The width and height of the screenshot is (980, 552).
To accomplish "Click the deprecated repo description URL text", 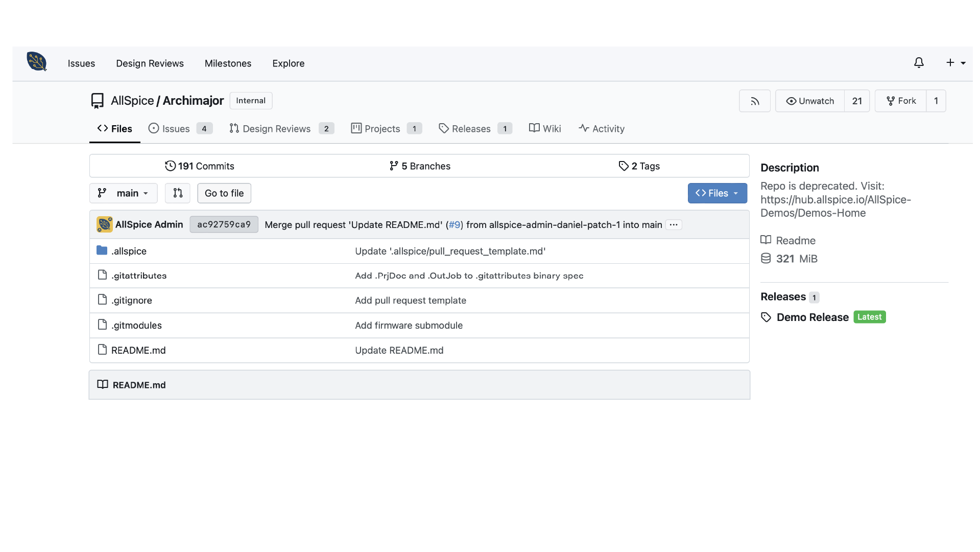I will pyautogui.click(x=835, y=206).
